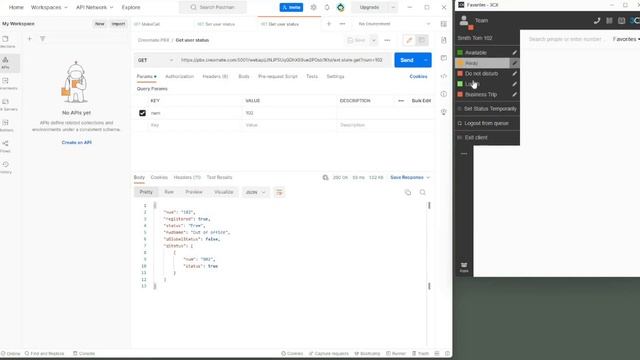The height and width of the screenshot is (360, 640).
Task: Open request three-dot options beside Save
Action: tap(387, 40)
